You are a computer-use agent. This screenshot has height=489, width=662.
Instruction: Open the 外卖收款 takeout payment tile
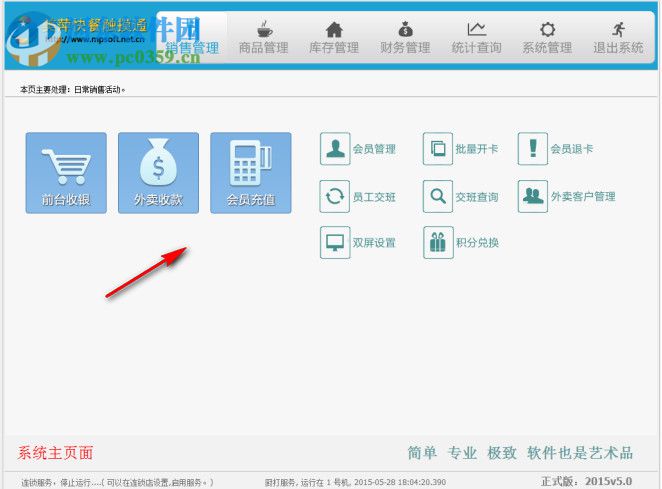tap(158, 173)
